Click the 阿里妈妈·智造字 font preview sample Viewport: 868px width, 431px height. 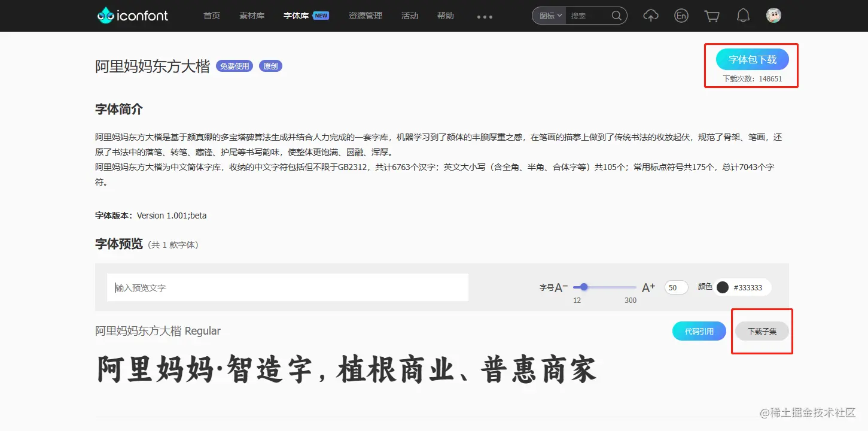tap(346, 370)
